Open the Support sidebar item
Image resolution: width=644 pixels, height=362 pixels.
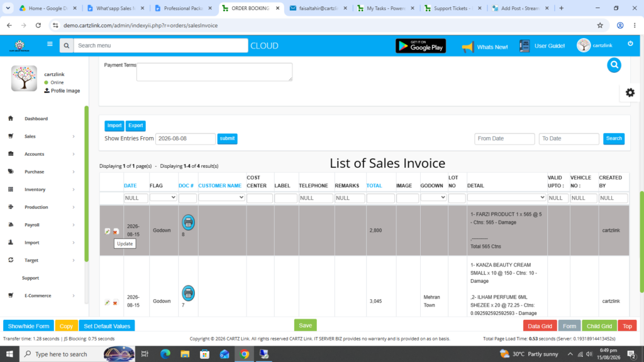coord(30,278)
